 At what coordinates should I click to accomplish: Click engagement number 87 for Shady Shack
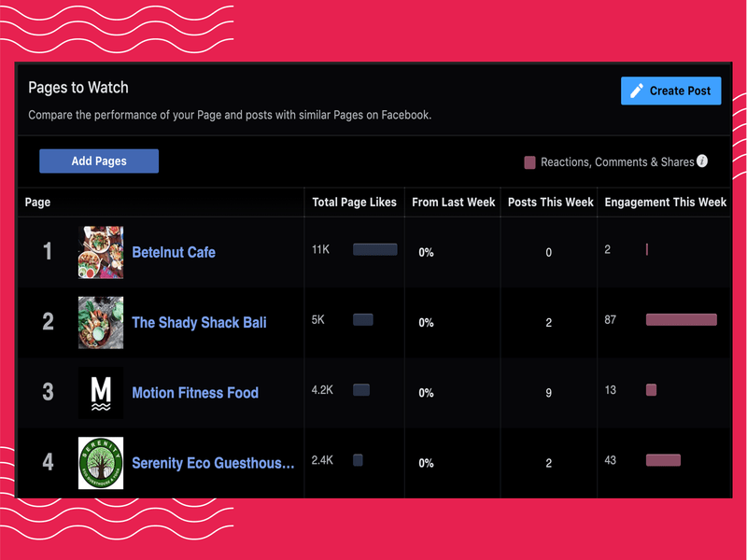pyautogui.click(x=611, y=319)
